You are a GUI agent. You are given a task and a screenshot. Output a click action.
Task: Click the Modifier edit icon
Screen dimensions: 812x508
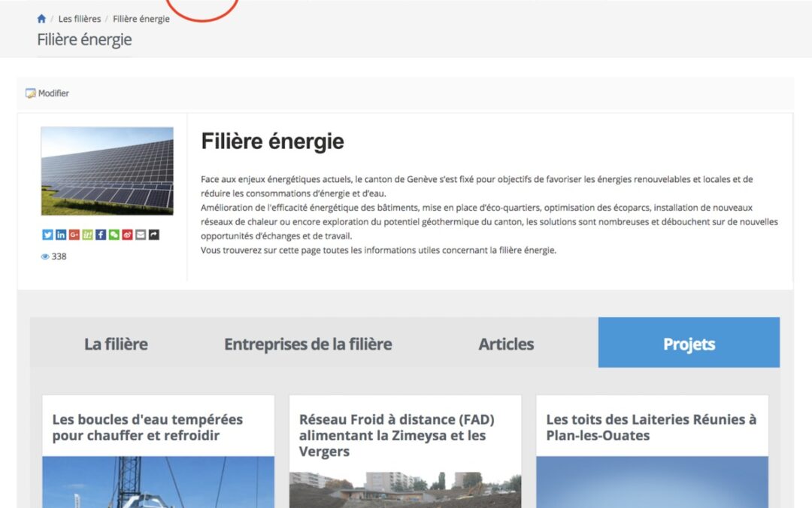(31, 93)
